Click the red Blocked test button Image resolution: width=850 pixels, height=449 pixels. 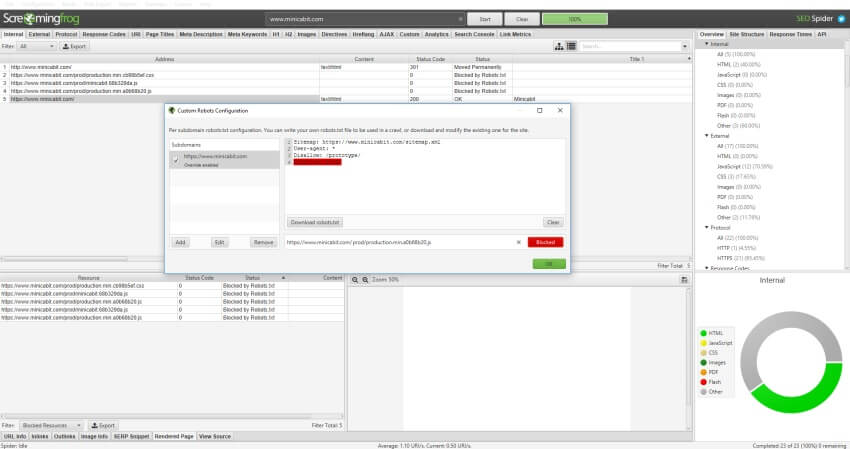tap(545, 242)
